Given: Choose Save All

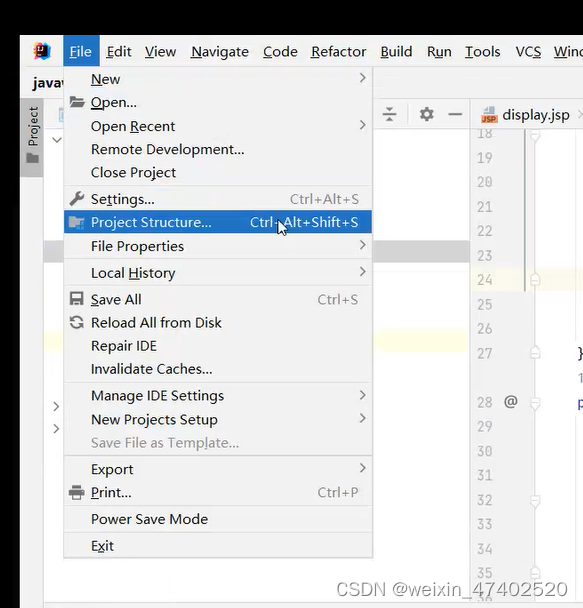Looking at the screenshot, I should [x=218, y=299].
